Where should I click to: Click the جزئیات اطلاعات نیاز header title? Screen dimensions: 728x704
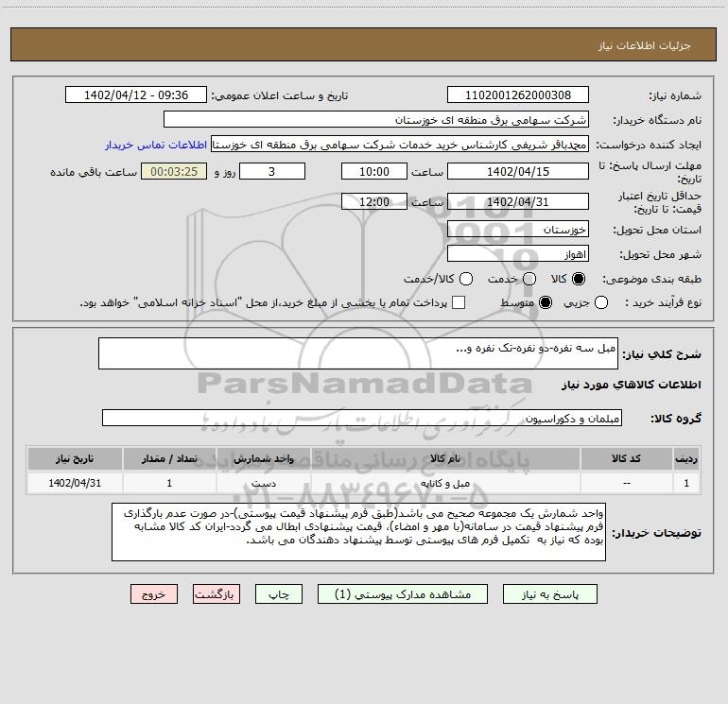point(644,45)
